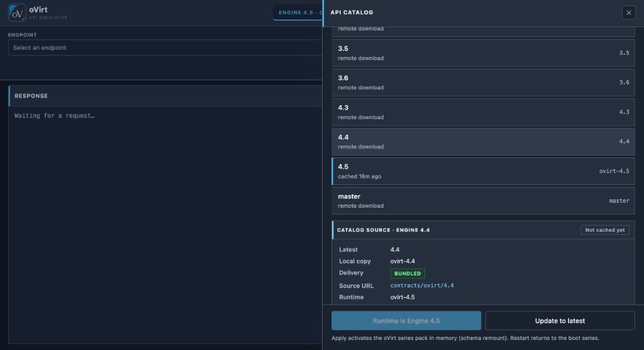Click the API CATALOG title
Screen dimensions: 644x350
[x=352, y=13]
